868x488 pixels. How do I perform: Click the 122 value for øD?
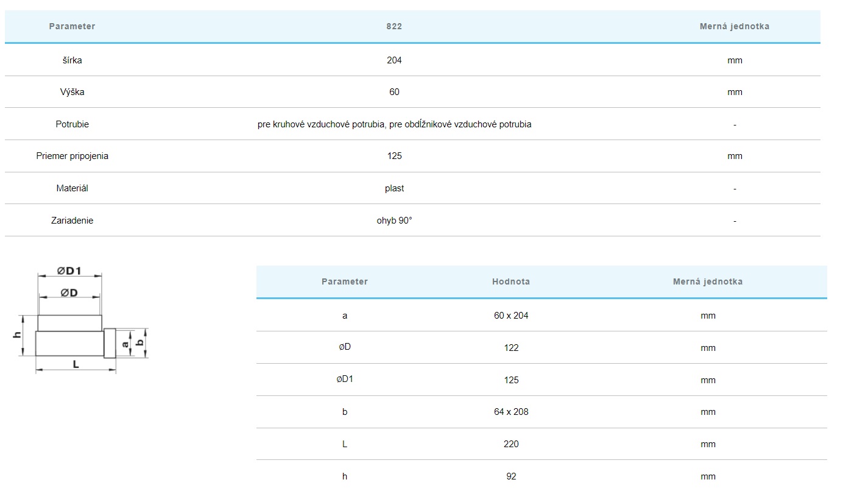(511, 348)
